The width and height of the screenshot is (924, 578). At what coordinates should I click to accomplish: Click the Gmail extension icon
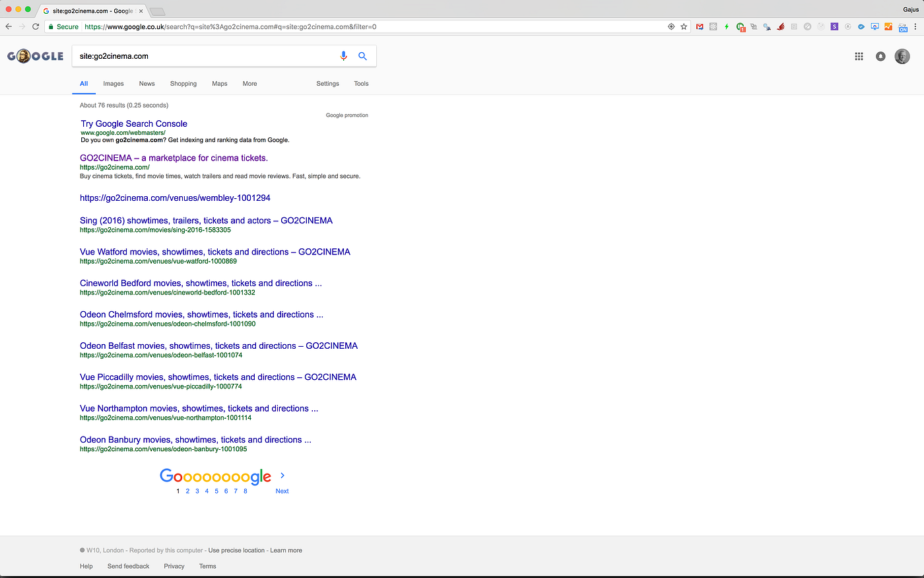(700, 27)
